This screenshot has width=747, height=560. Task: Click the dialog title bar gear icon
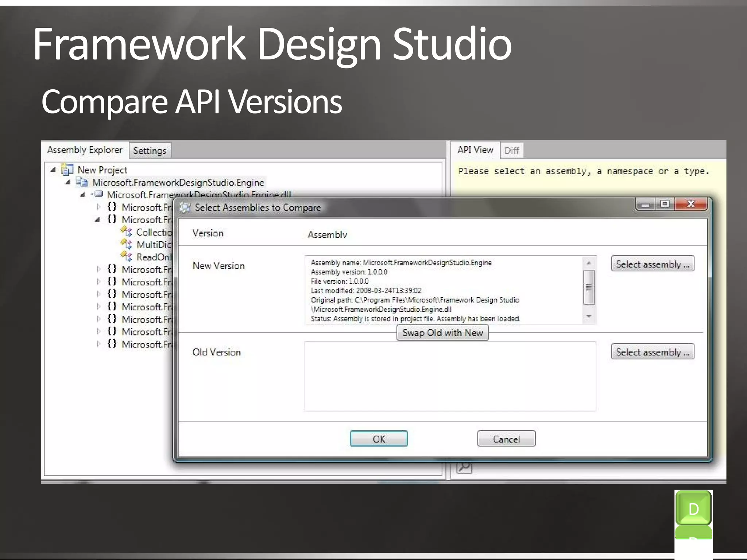click(185, 207)
